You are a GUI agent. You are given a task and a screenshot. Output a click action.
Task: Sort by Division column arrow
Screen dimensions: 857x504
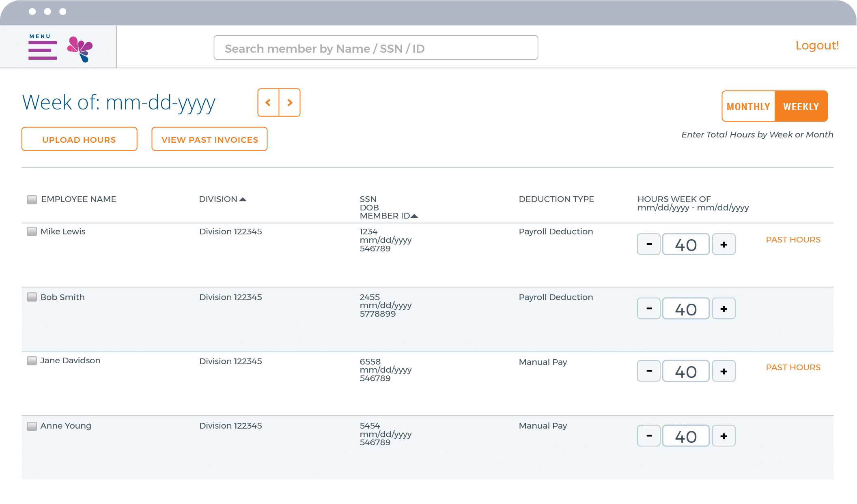pos(243,199)
